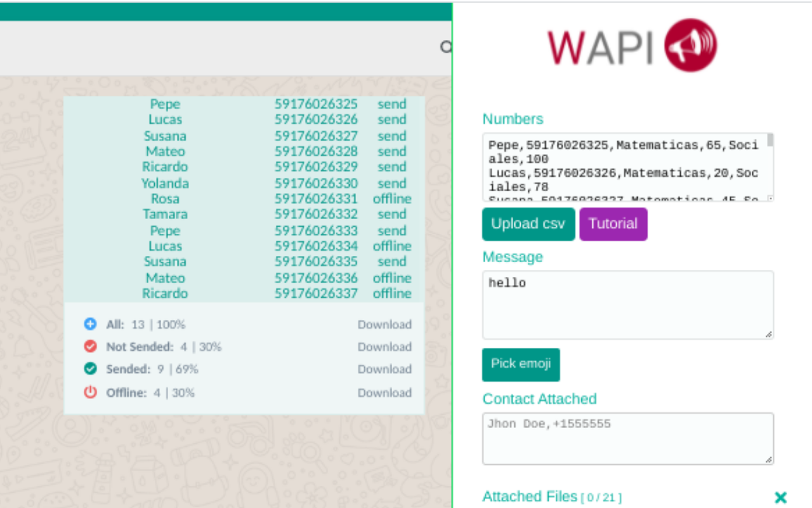Screen dimensions: 812x508
Task: Download the Not Sended list
Action: click(x=384, y=346)
